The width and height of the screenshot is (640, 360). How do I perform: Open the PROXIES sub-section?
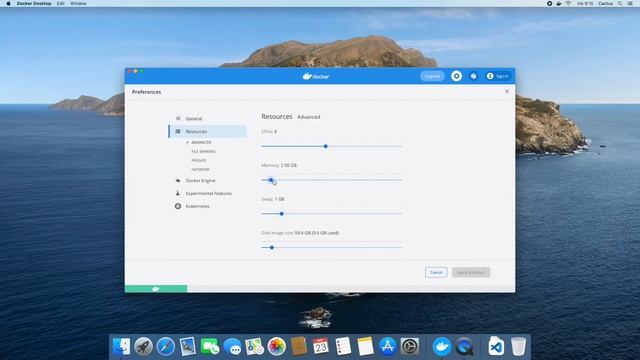point(199,160)
